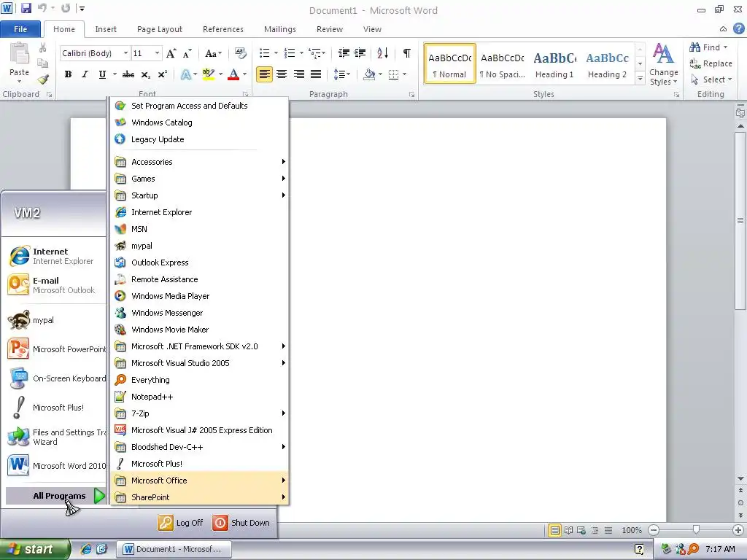Open the File tab
Screen dimensions: 747x560
coord(20,29)
